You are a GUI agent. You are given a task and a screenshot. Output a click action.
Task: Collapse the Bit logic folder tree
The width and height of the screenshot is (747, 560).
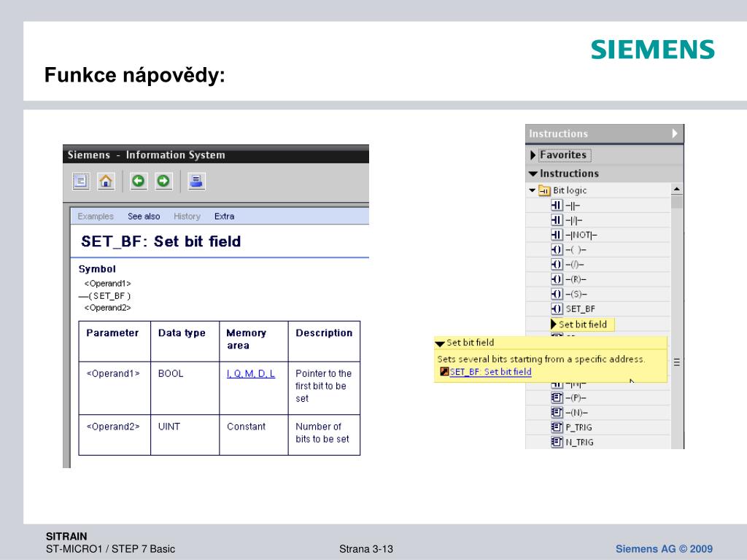click(x=532, y=190)
